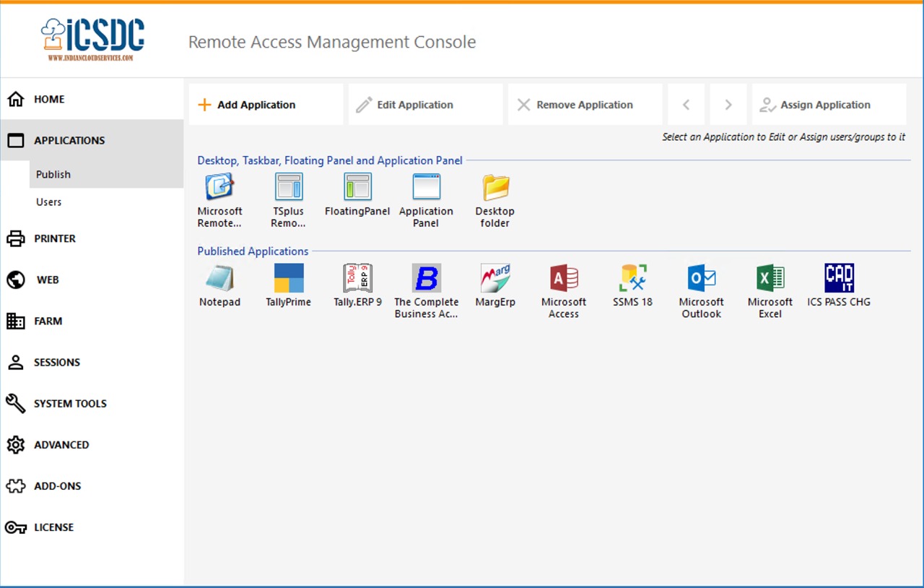924x588 pixels.
Task: Open the SESSIONS menu label
Action: [x=57, y=362]
